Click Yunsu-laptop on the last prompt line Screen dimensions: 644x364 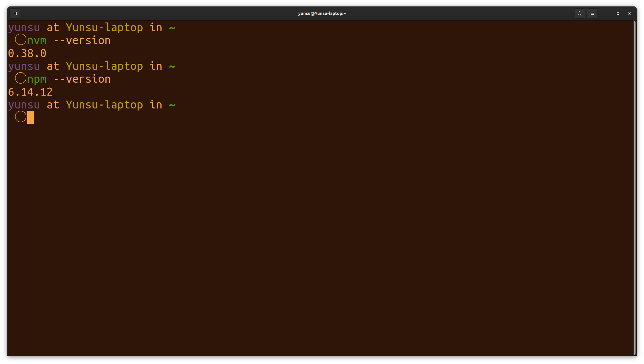(x=104, y=105)
